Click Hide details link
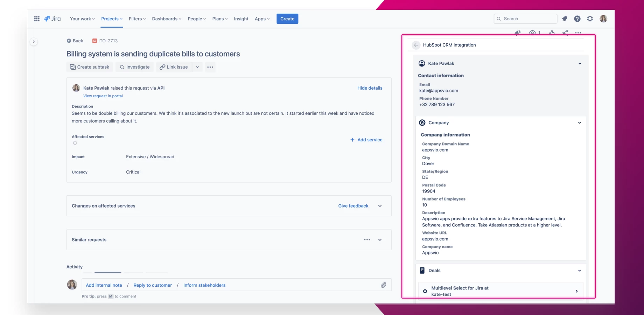 (370, 88)
